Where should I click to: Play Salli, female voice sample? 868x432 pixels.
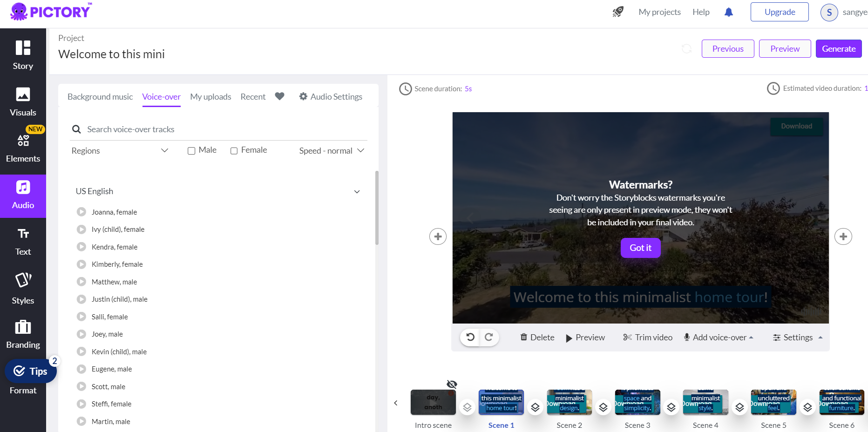pos(81,317)
